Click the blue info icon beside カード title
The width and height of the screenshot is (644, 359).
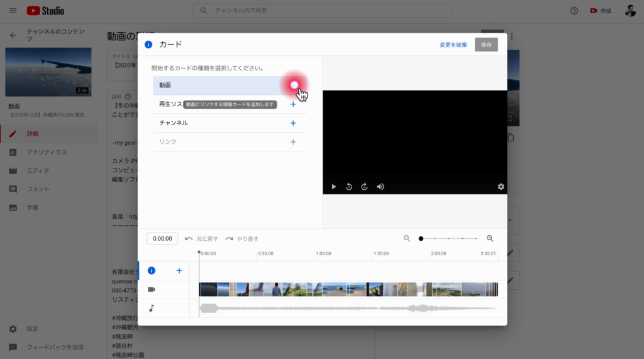pos(148,45)
